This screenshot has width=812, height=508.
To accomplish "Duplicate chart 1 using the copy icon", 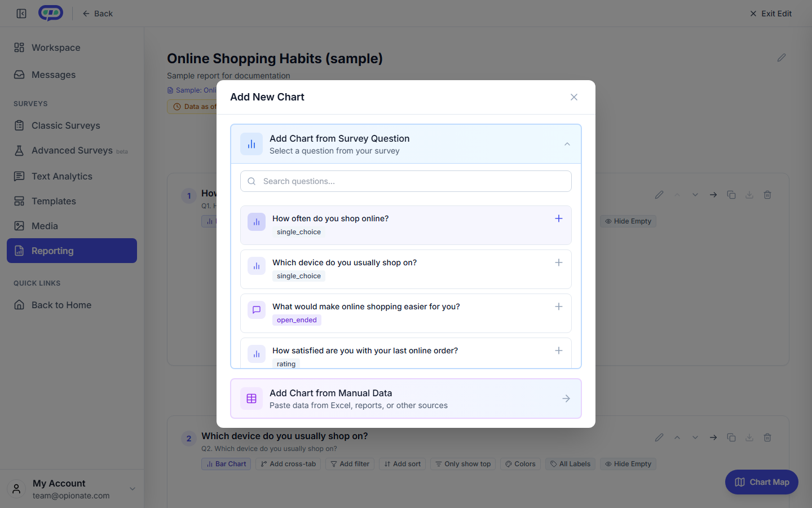I will [731, 195].
